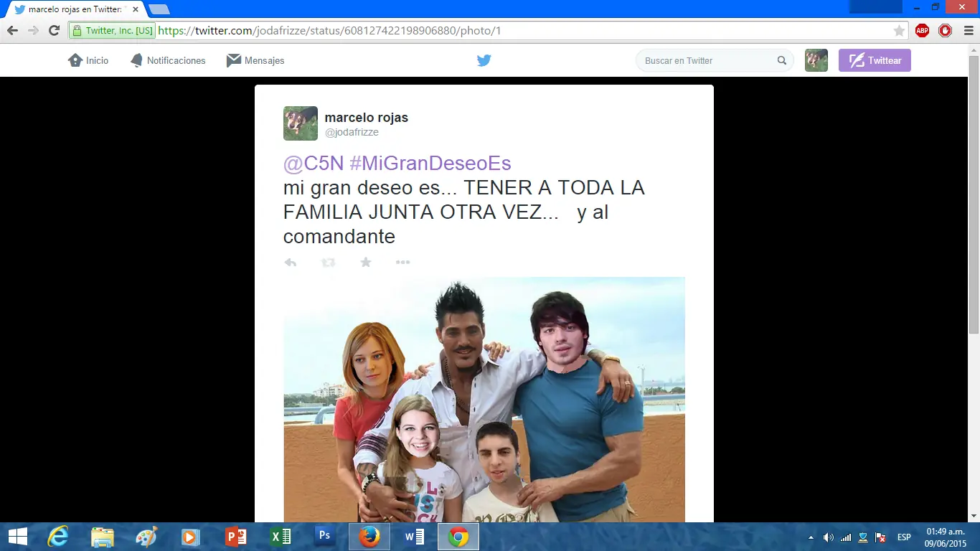Click the browser address bar URL
Viewport: 980px width, 551px height.
329,31
